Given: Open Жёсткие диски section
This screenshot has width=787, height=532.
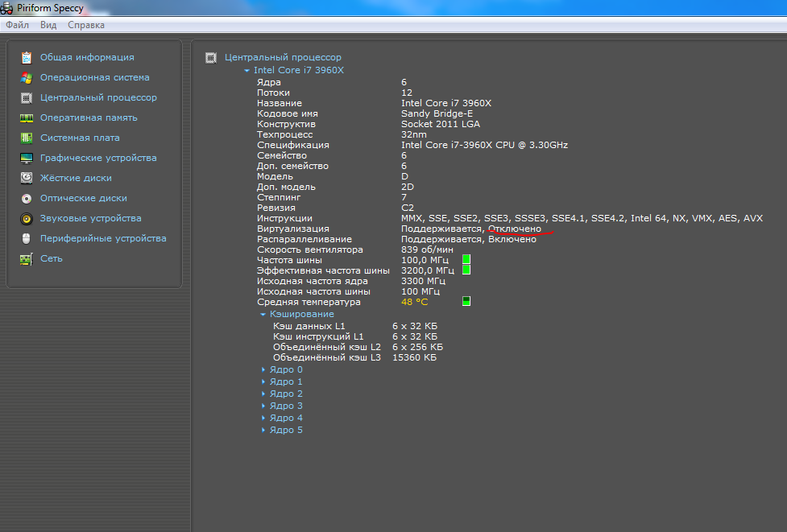Looking at the screenshot, I should [x=76, y=178].
